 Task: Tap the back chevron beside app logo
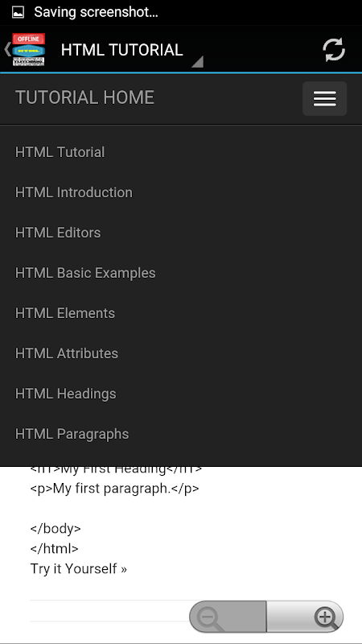[7, 49]
